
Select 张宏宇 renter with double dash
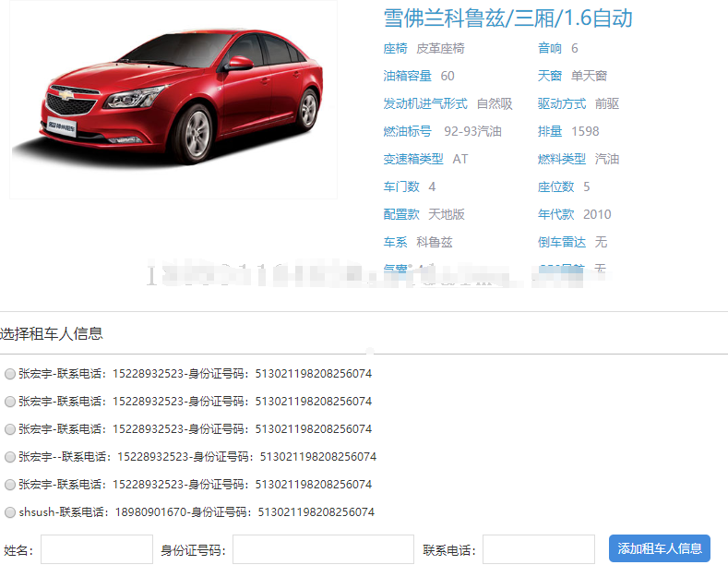coord(10,457)
